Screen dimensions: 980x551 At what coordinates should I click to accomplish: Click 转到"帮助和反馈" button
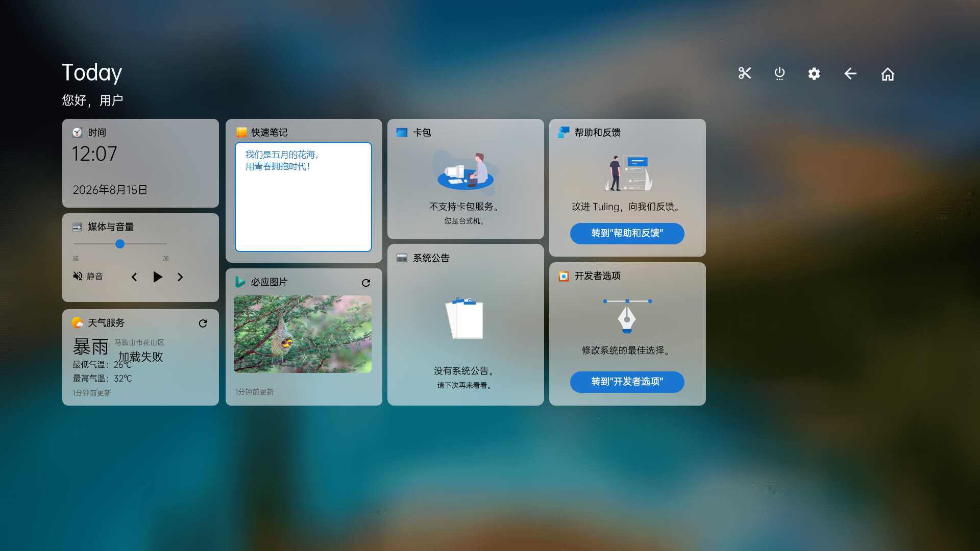[x=627, y=233]
